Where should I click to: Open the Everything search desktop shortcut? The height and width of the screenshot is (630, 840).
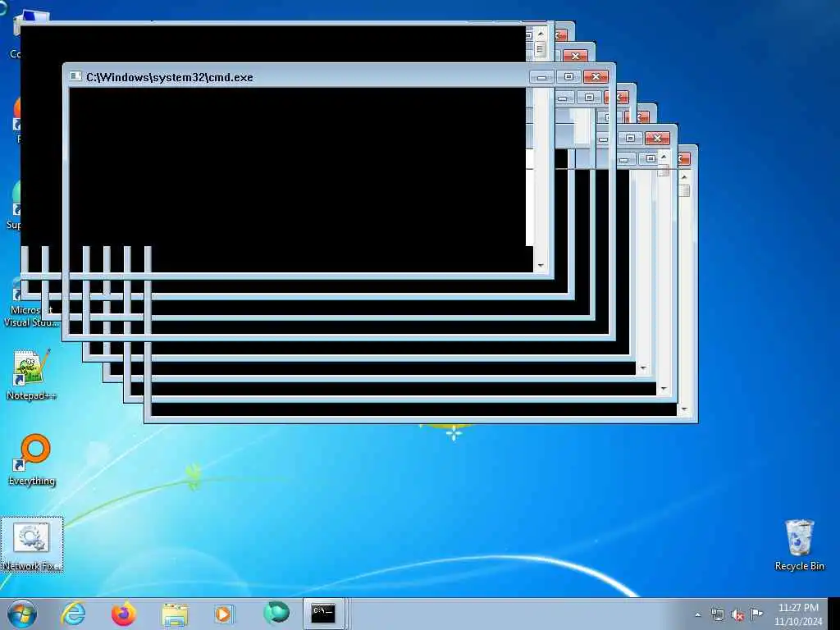click(x=32, y=459)
